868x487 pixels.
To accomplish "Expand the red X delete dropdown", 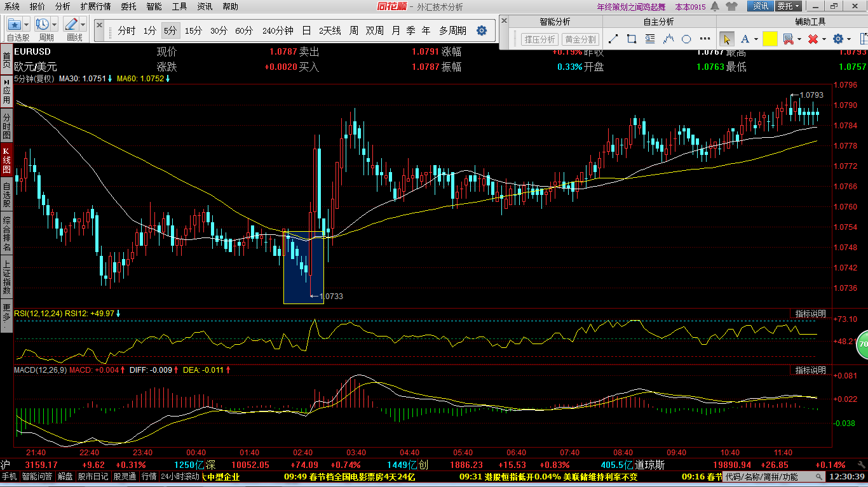I will pos(824,39).
